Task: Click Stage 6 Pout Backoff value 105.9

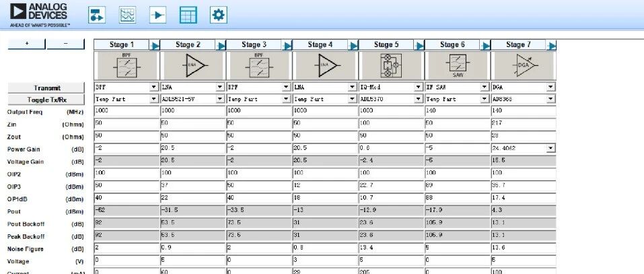Action: (x=457, y=224)
